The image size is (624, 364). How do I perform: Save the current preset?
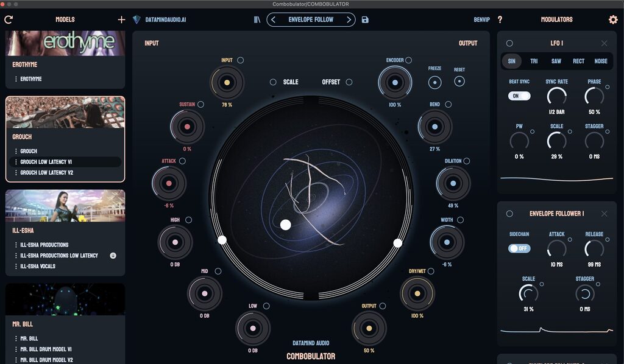tap(365, 19)
